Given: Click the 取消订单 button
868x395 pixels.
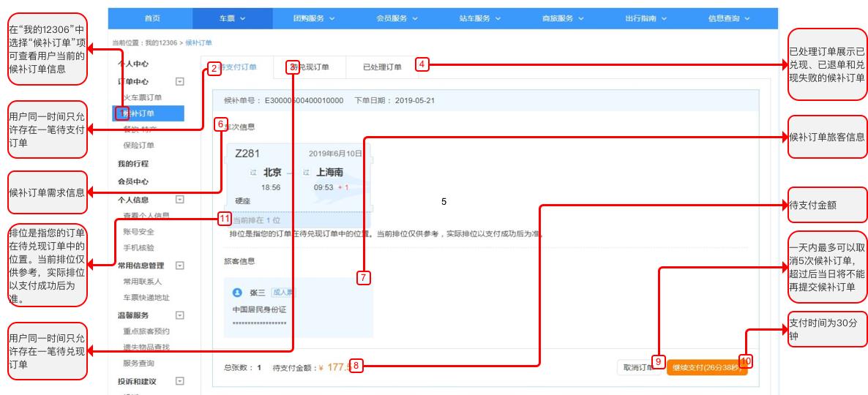Looking at the screenshot, I should click(x=639, y=368).
